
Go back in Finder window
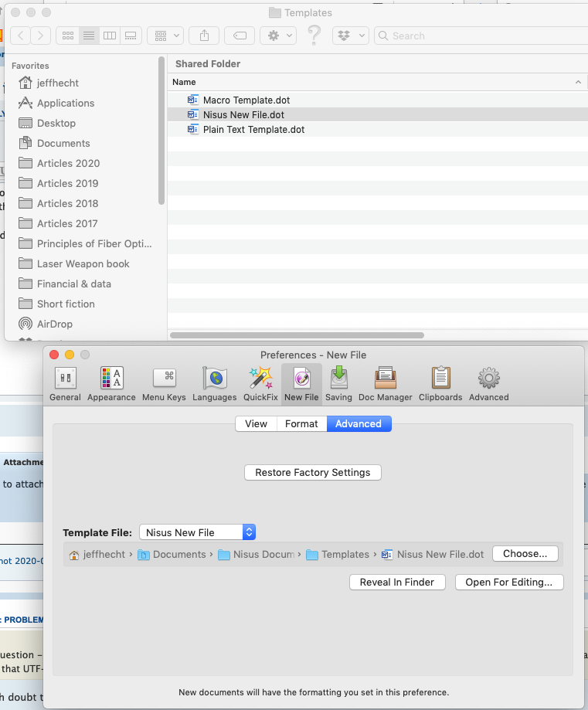20,36
